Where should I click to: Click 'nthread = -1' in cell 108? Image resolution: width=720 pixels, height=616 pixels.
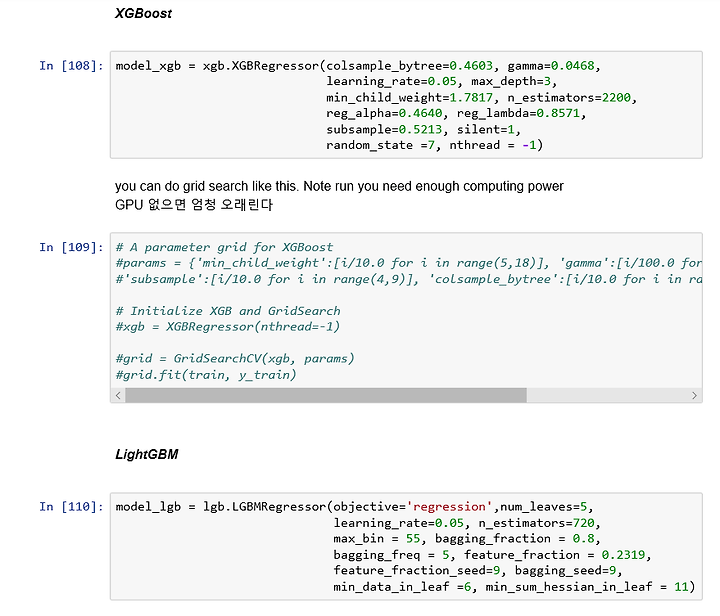[493, 145]
